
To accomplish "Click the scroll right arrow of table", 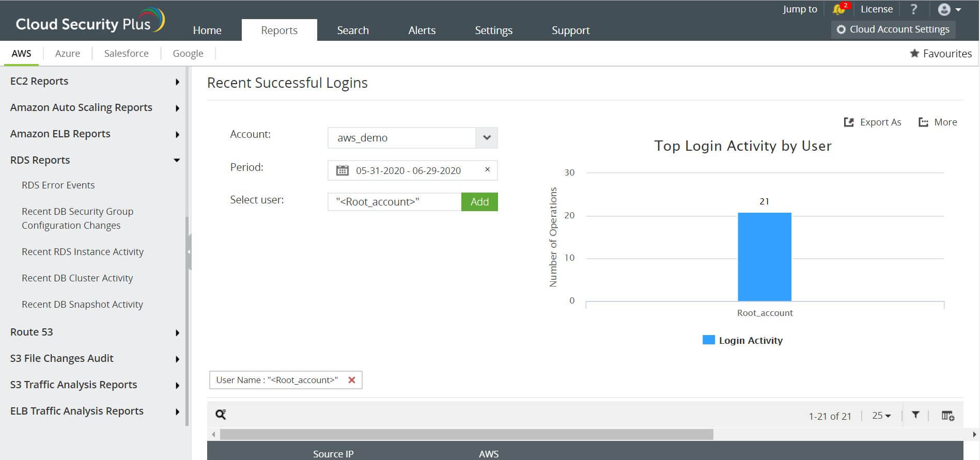I will click(x=974, y=435).
